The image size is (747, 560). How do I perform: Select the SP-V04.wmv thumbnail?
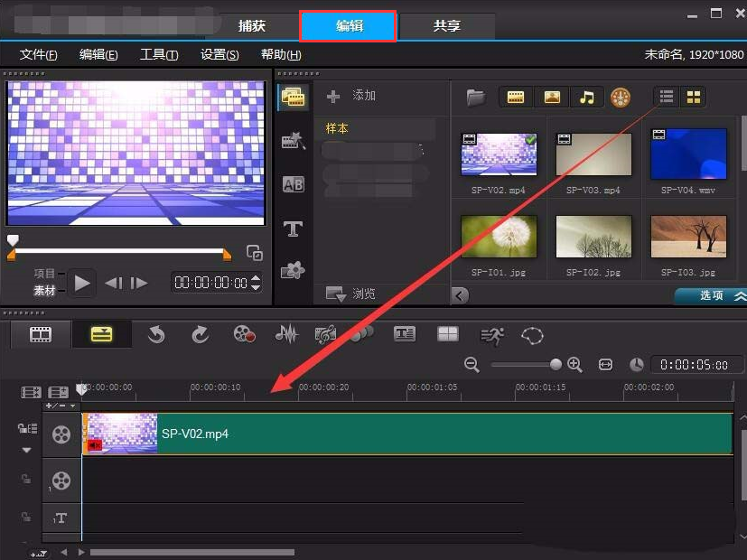pyautogui.click(x=688, y=154)
